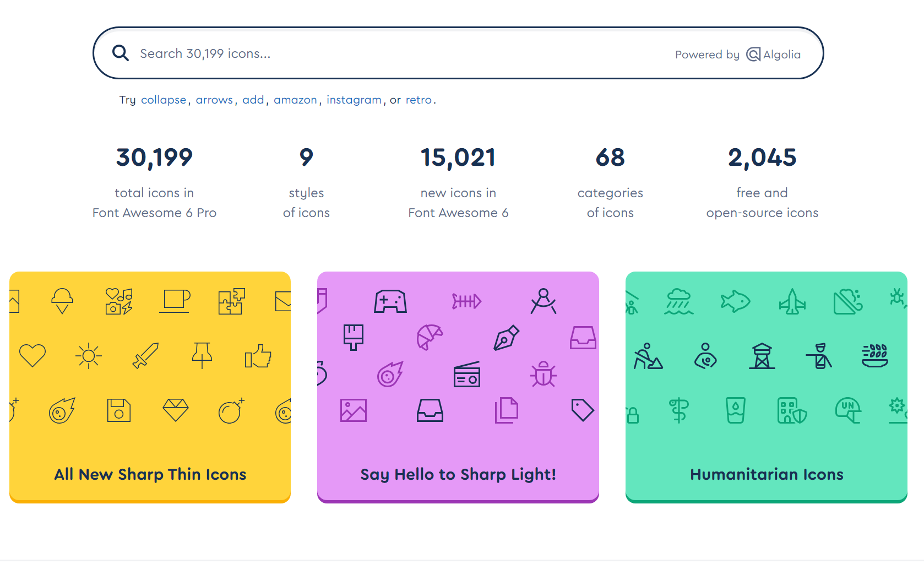Try the instagram search suggestion

pos(354,100)
